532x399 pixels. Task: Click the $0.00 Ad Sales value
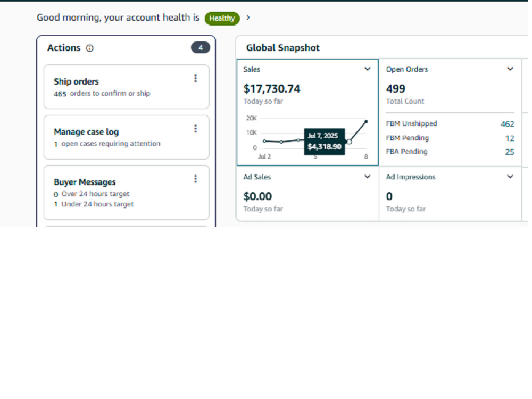[x=257, y=196]
